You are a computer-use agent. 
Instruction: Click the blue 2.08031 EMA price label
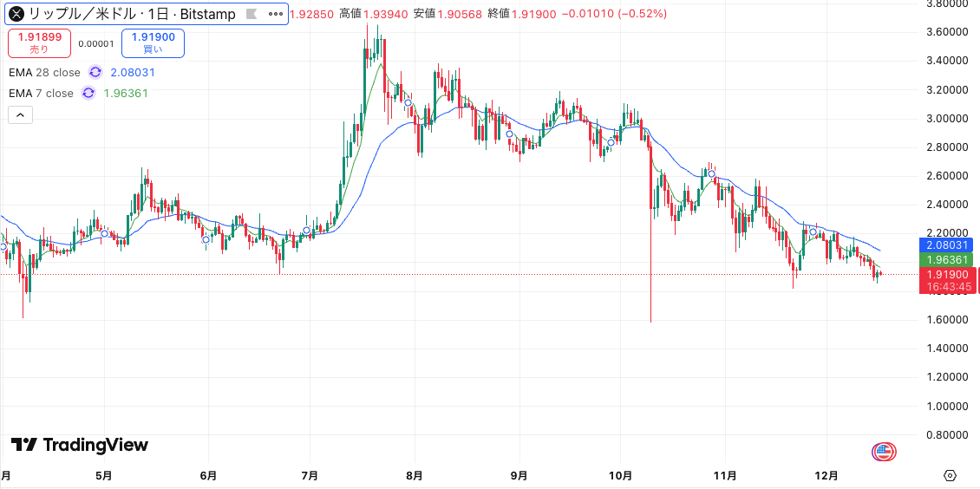coord(948,246)
